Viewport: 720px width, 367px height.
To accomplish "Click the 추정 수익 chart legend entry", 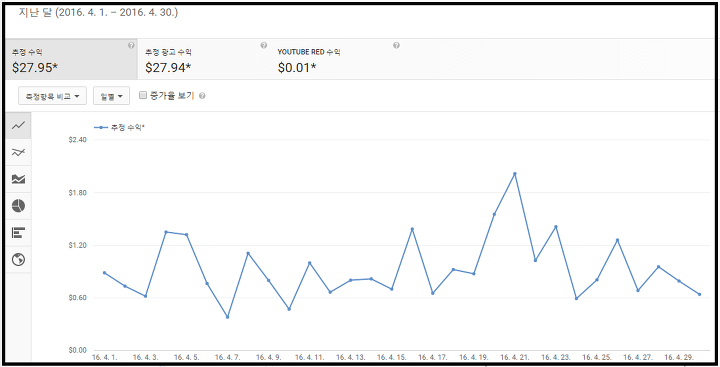I will click(119, 127).
